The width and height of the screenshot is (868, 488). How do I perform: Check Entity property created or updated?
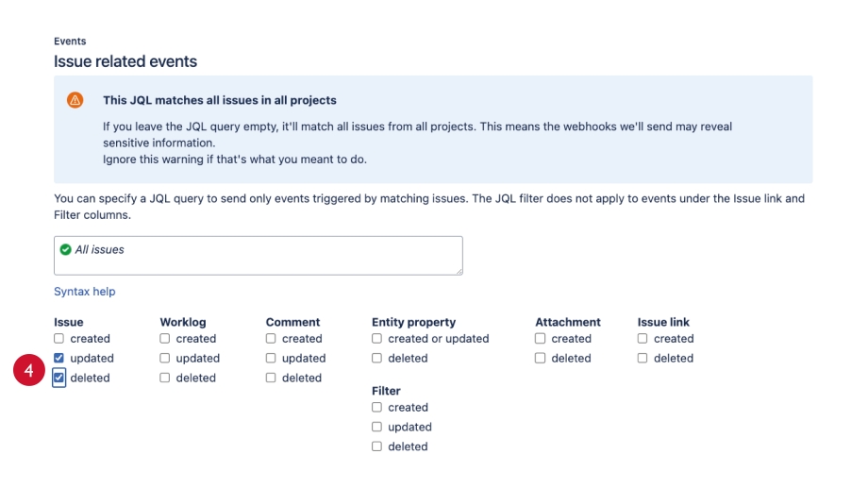(376, 339)
